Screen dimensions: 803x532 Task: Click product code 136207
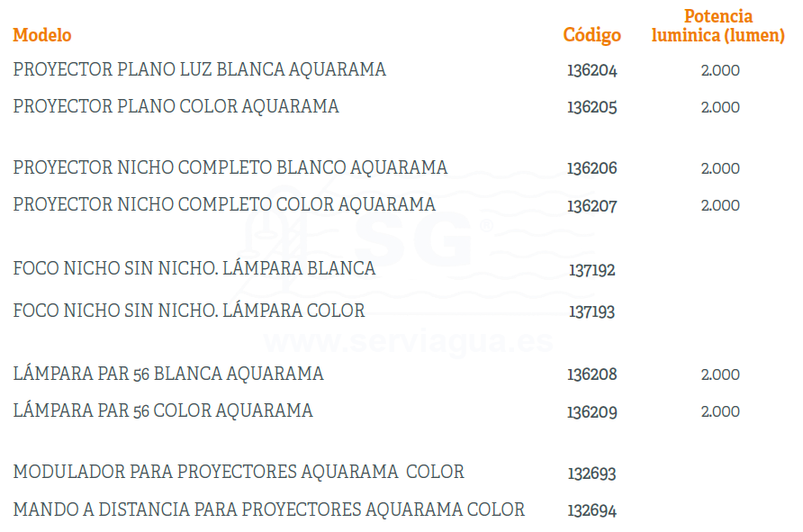591,206
